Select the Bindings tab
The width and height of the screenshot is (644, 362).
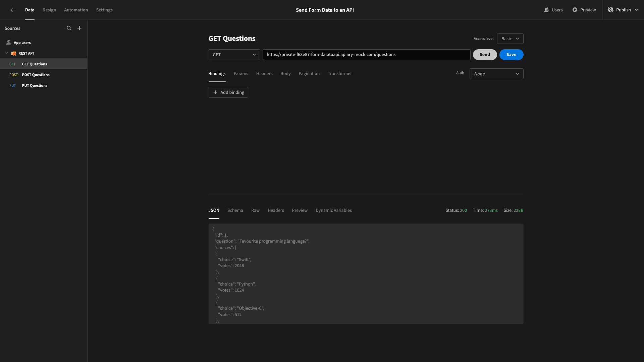217,74
